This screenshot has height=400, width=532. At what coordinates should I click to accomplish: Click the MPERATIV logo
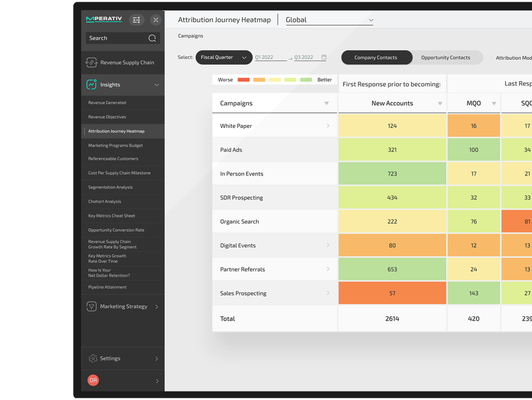pyautogui.click(x=104, y=19)
